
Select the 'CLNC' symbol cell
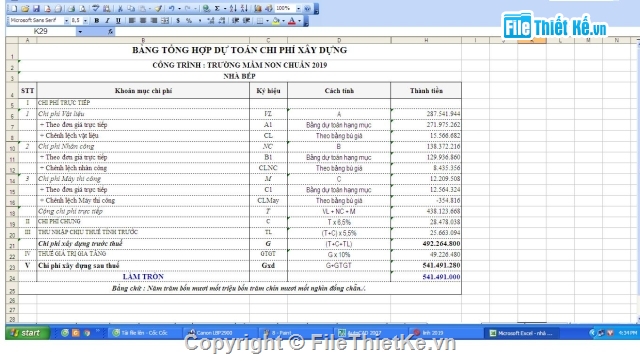268,168
